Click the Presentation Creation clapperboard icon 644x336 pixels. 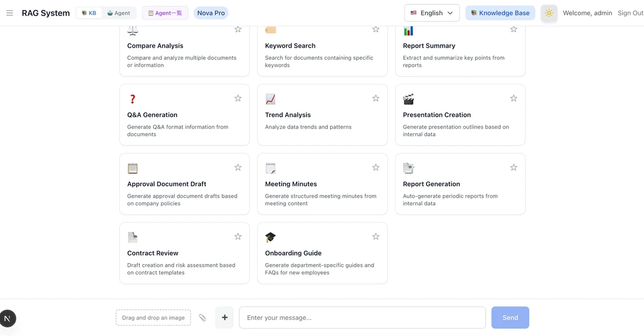point(408,99)
